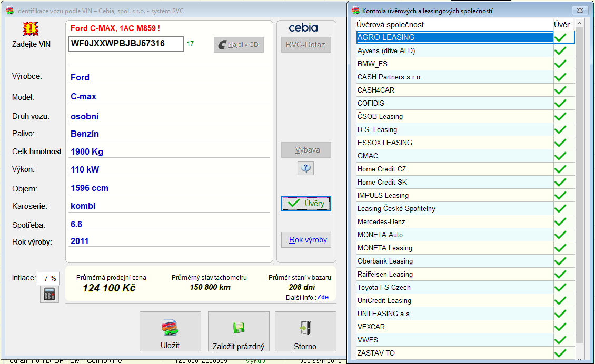This screenshot has height=364, width=595.
Task: Select the MONETA Leasing row
Action: click(465, 248)
